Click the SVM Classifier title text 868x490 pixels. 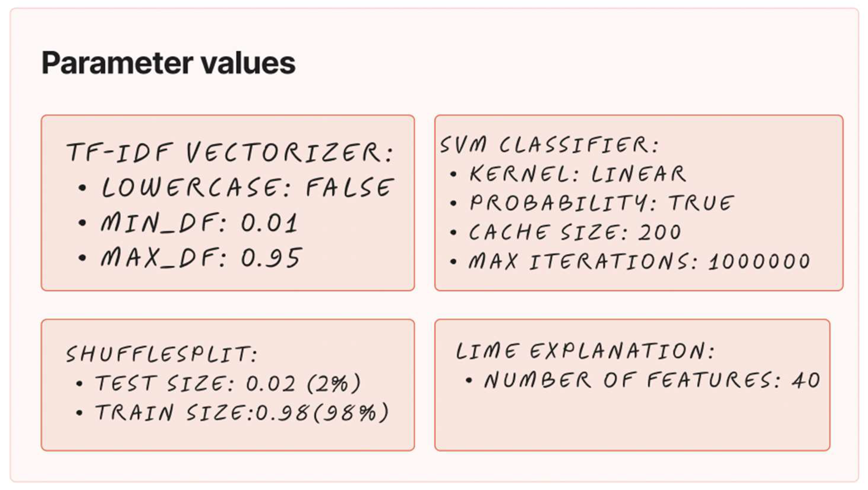point(549,145)
